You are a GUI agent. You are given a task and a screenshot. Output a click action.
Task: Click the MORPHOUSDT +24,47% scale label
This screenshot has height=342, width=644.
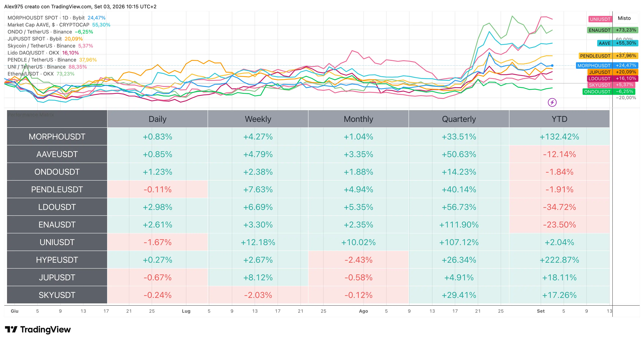click(607, 65)
